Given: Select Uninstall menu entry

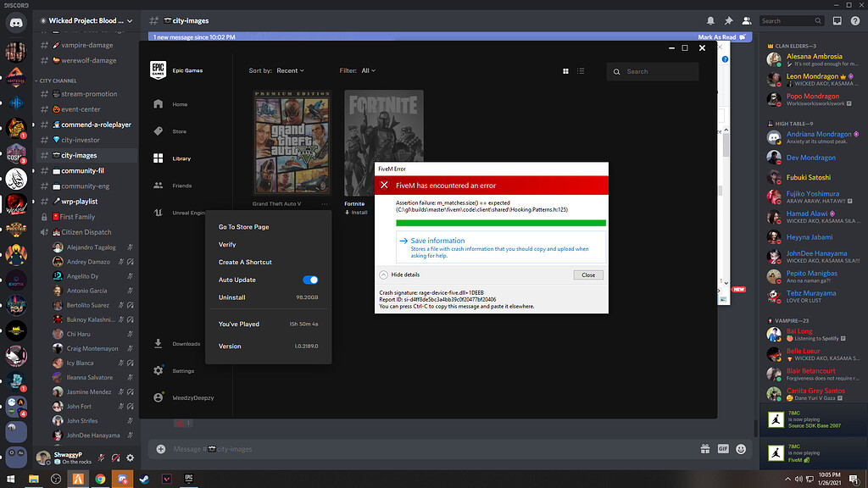Looking at the screenshot, I should click(x=269, y=297).
